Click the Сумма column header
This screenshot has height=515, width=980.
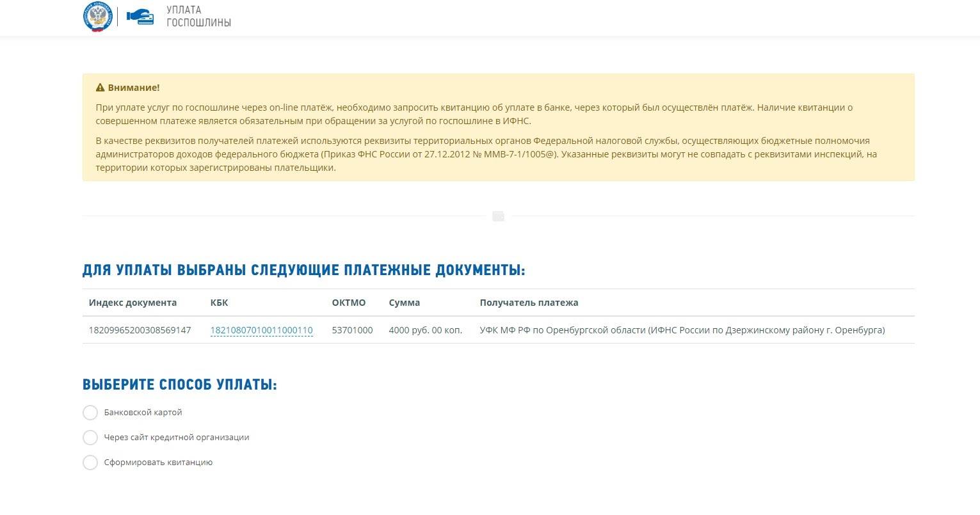(x=404, y=303)
